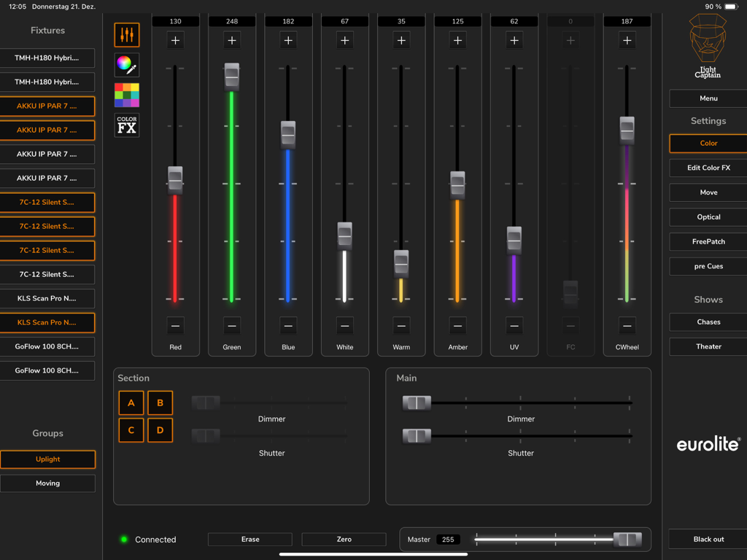This screenshot has width=747, height=560.
Task: Expand the Chases section
Action: pos(707,322)
